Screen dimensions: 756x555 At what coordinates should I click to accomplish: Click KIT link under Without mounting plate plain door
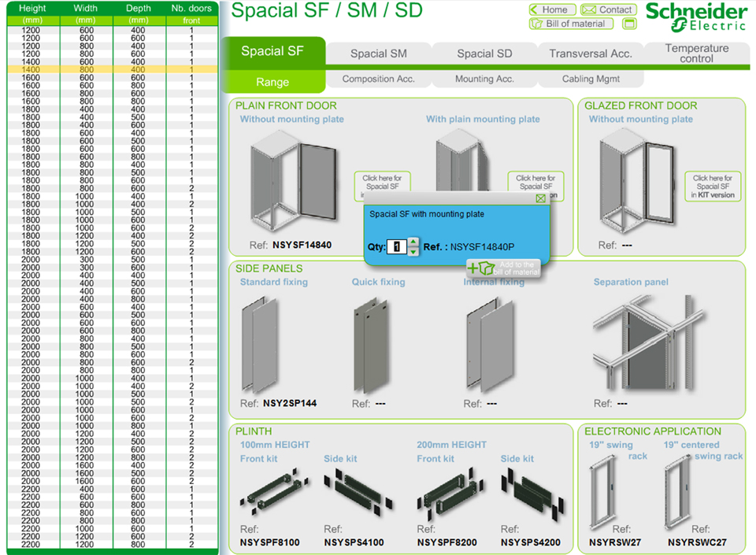pyautogui.click(x=383, y=182)
